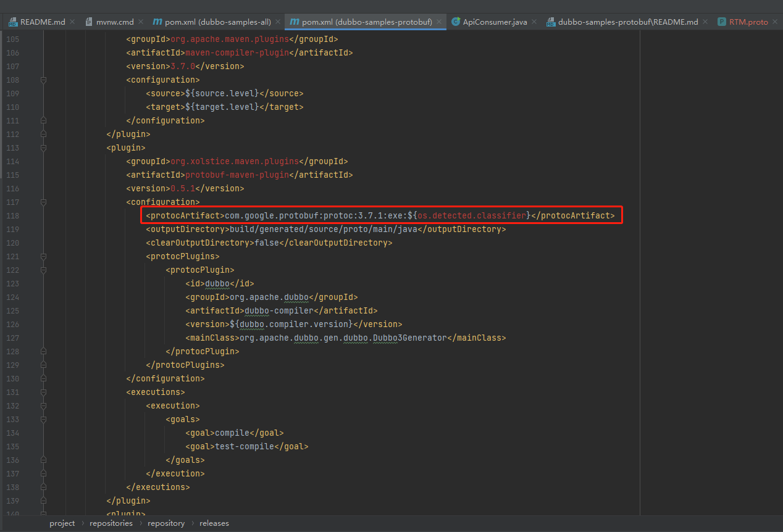The height and width of the screenshot is (532, 783).
Task: Close the RTM.proto tab
Action: [776, 22]
